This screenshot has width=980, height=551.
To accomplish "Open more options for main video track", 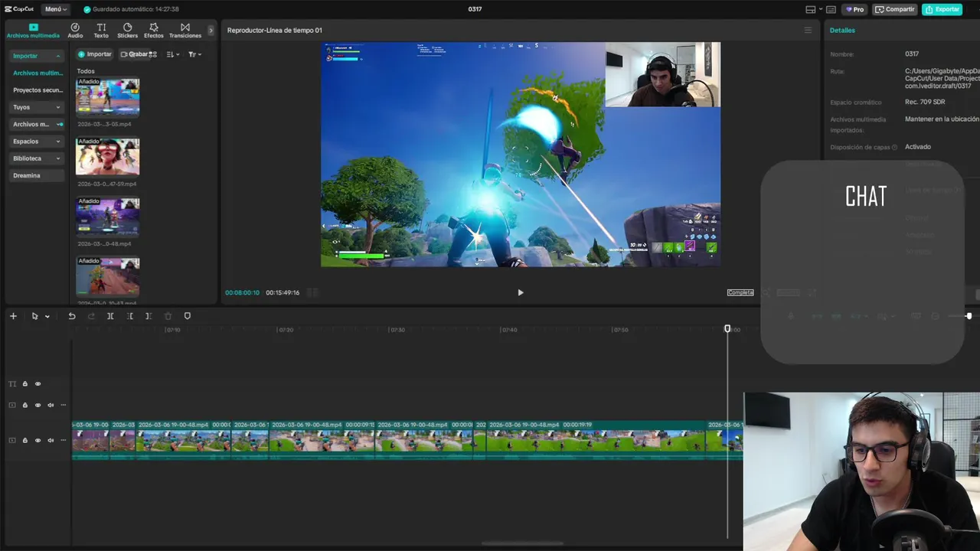I will (x=64, y=440).
